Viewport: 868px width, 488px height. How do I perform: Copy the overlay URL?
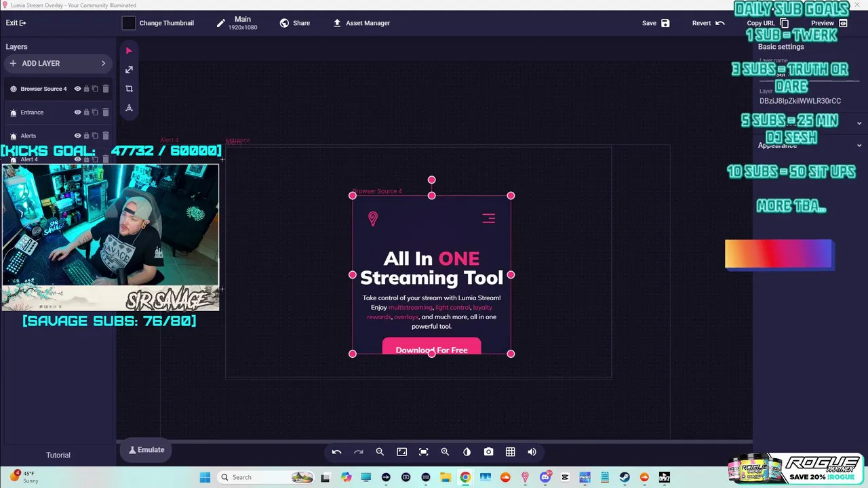click(x=768, y=23)
